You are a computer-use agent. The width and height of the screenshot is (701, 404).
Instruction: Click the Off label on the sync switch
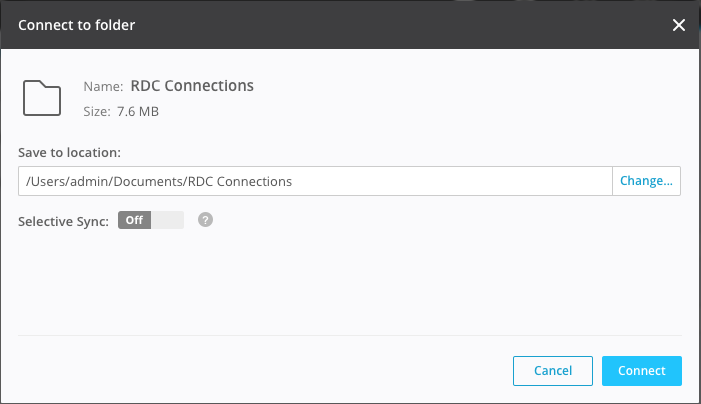[x=134, y=220]
